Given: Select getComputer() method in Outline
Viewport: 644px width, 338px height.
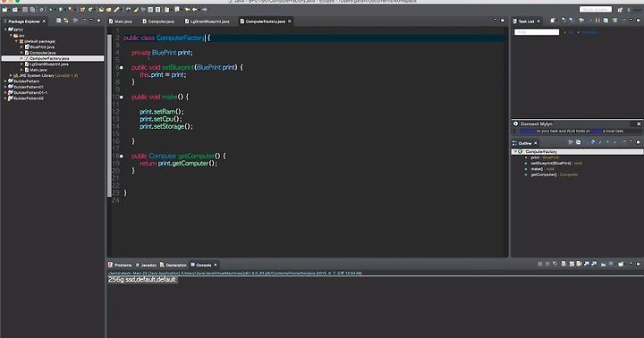Looking at the screenshot, I should pos(551,175).
